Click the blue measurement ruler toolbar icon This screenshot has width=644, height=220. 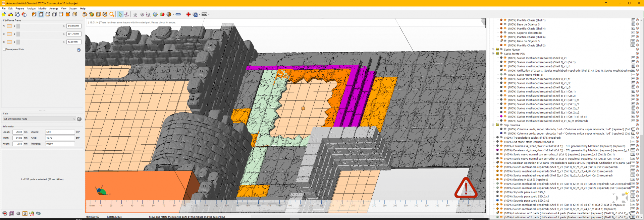[x=178, y=14]
